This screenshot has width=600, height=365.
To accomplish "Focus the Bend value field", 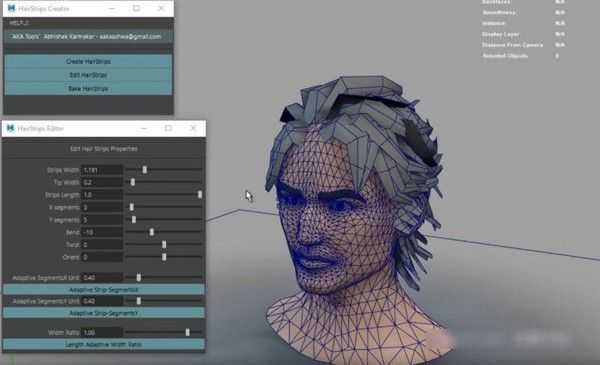I will click(x=102, y=232).
